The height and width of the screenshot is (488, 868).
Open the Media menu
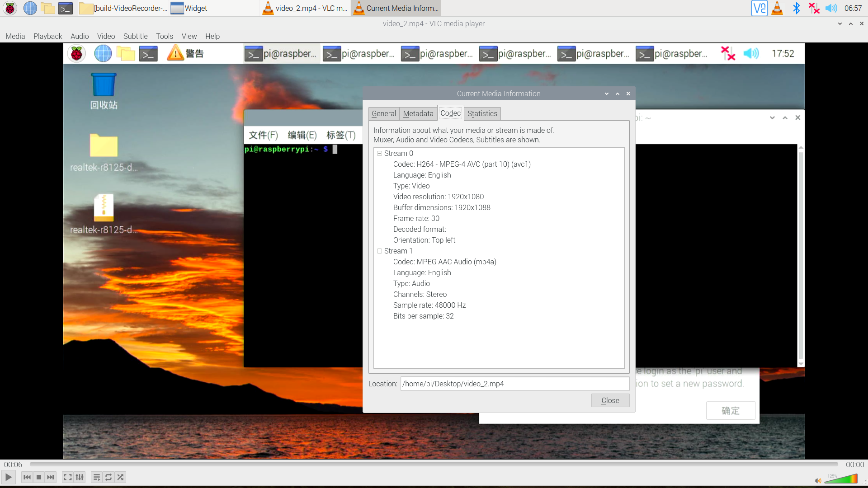[15, 36]
